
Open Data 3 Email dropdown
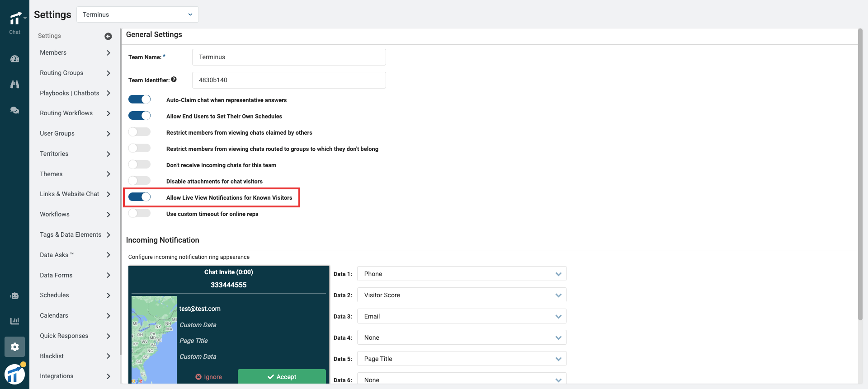click(x=462, y=316)
